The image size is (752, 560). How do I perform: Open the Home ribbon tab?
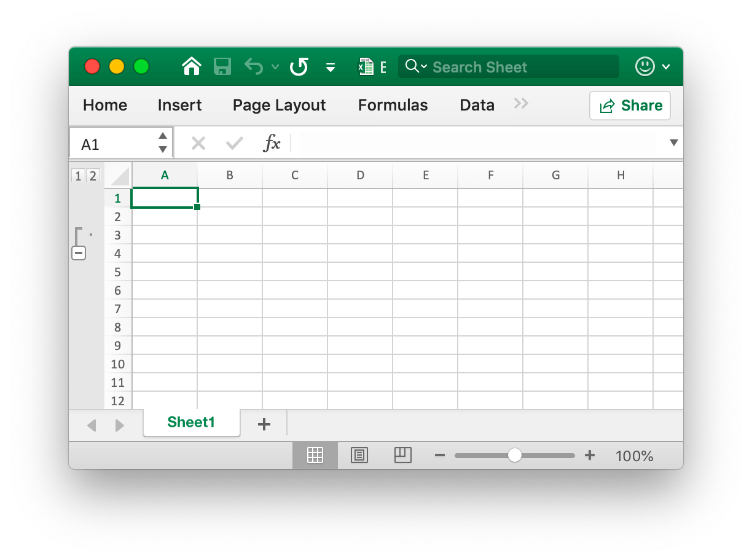(105, 105)
